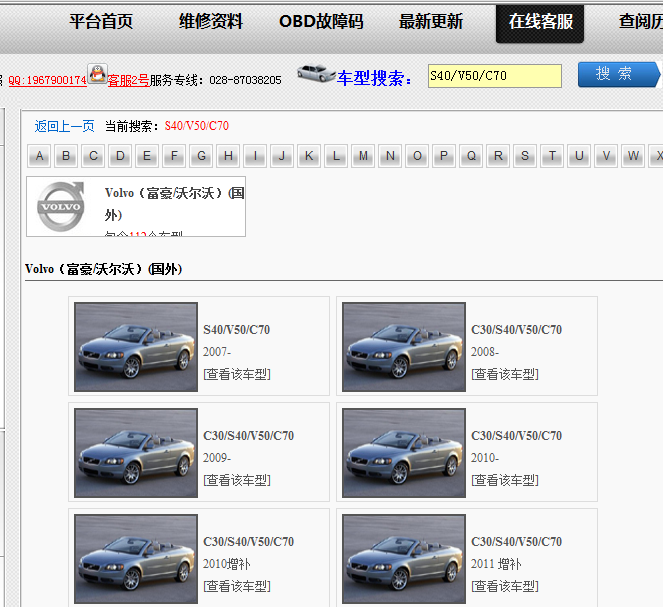Click the red S40/V50/C70 current search text
The height and width of the screenshot is (607, 663).
(x=197, y=126)
